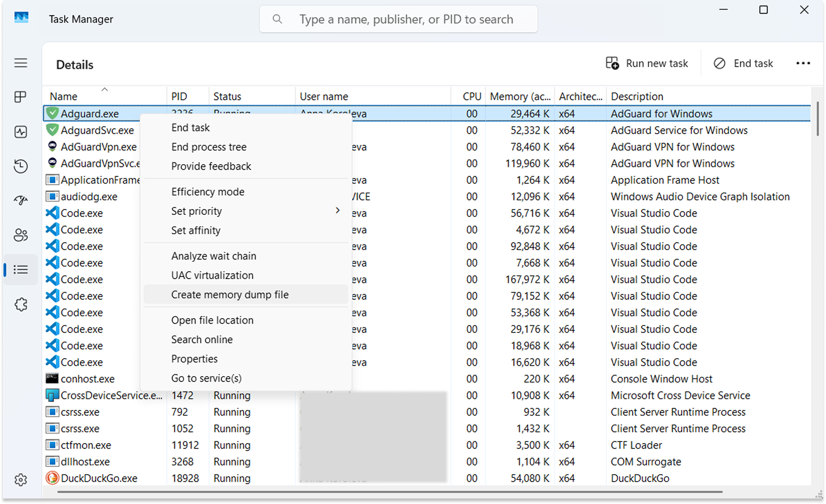Click the AdGuardVpnSvc process icon

click(x=53, y=163)
